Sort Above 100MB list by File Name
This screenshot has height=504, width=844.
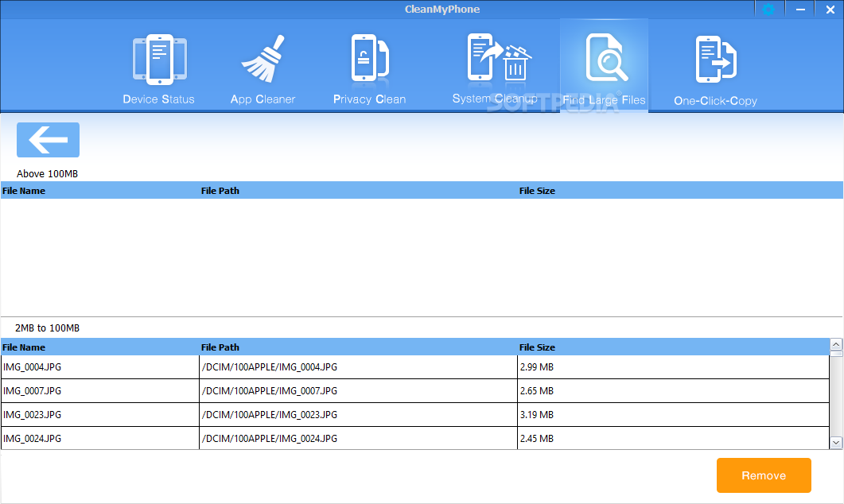(x=24, y=191)
